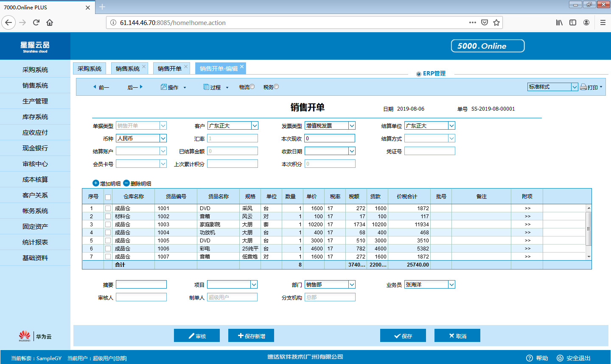The image size is (611, 364).
Task: Open the 业务员 dropdown
Action: click(x=451, y=284)
